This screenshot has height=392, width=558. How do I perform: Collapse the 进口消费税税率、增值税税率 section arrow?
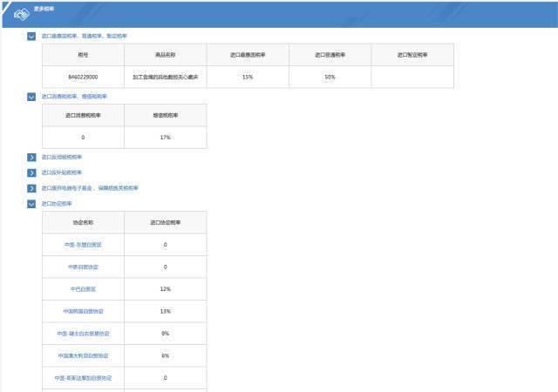[31, 97]
